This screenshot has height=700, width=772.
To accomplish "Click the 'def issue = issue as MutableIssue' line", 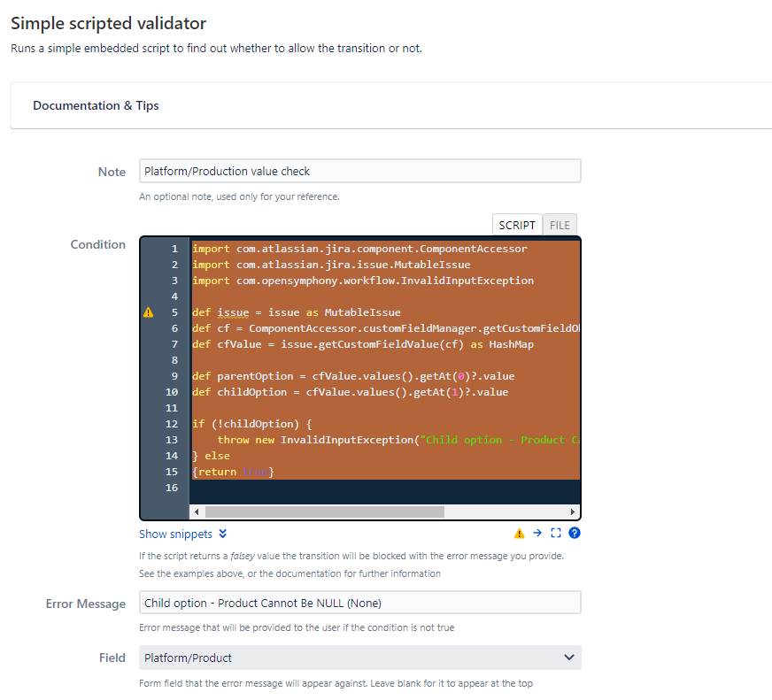I will (x=297, y=312).
